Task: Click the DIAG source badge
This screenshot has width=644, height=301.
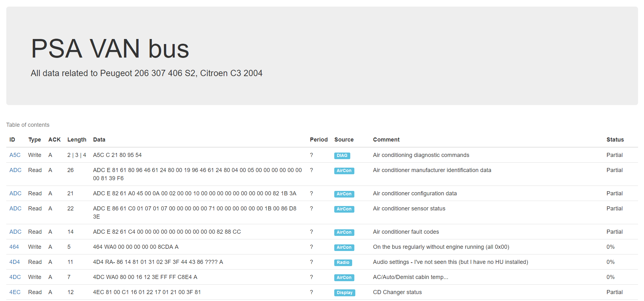Action: pos(342,155)
